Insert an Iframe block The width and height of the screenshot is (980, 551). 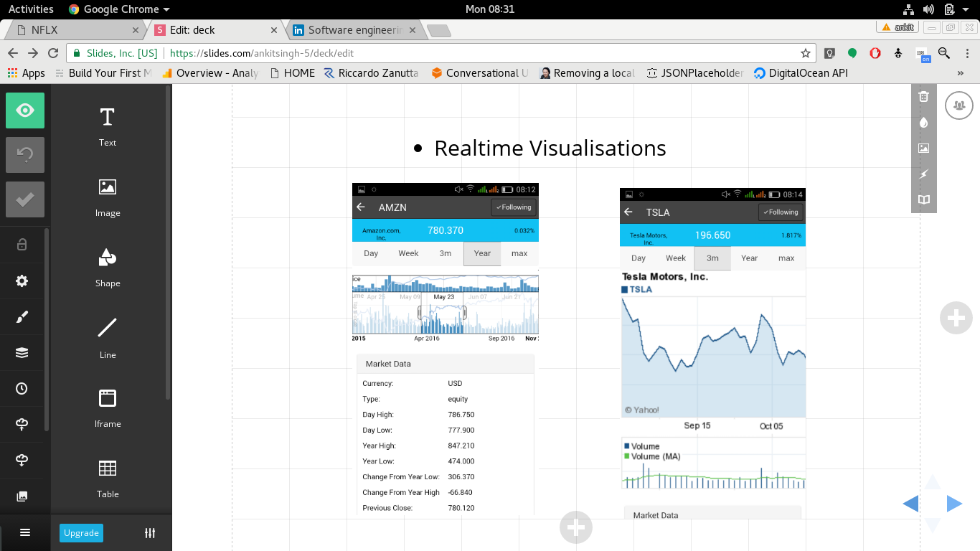click(x=108, y=408)
